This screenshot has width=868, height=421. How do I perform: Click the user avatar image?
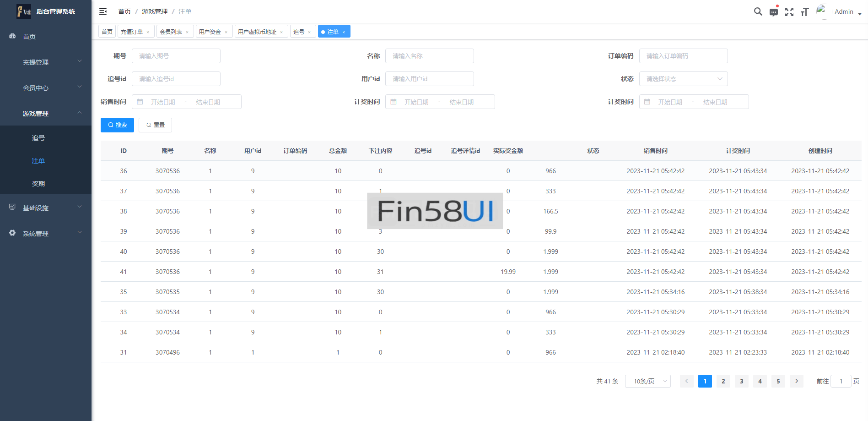point(822,11)
